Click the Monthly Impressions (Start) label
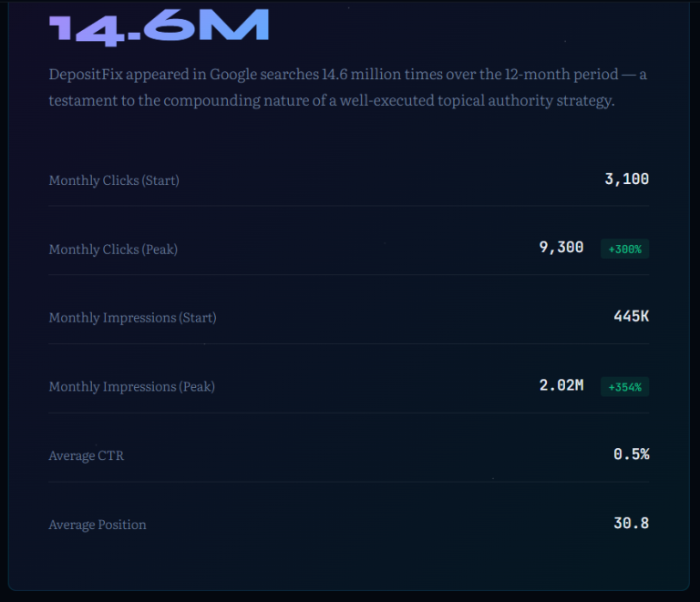 click(x=132, y=318)
